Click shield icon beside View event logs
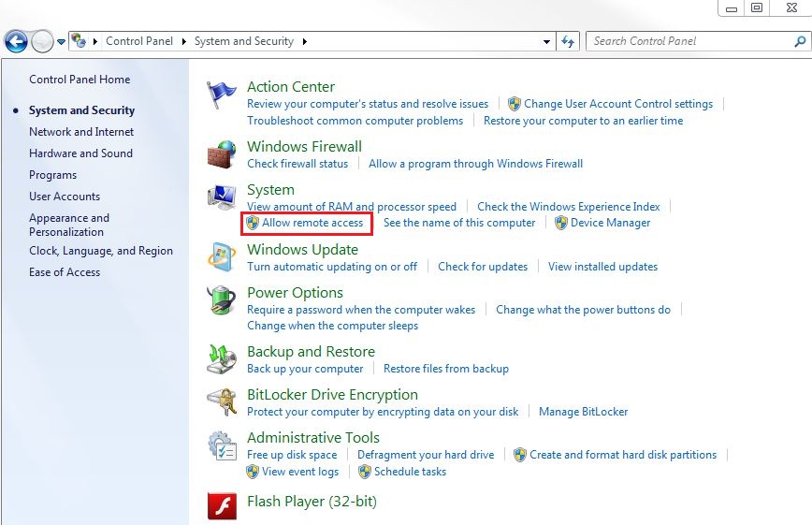The height and width of the screenshot is (525, 812). (x=253, y=472)
